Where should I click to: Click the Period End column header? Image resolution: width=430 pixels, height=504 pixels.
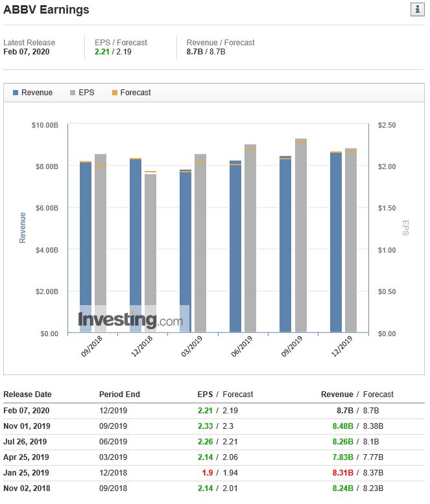pos(119,395)
